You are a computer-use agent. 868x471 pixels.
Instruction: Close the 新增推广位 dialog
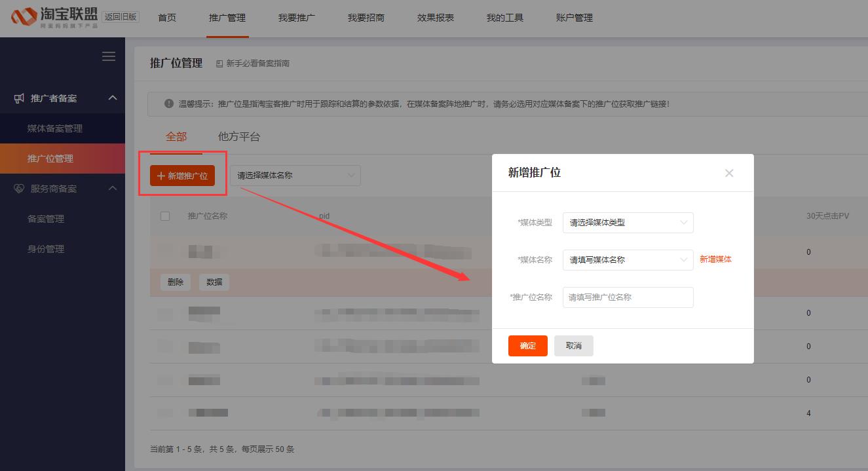(x=729, y=173)
